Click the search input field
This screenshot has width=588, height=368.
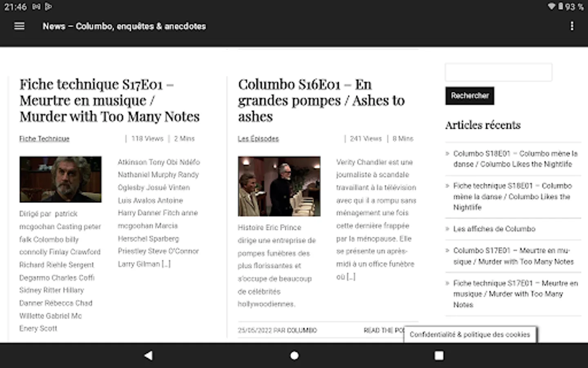click(x=499, y=72)
